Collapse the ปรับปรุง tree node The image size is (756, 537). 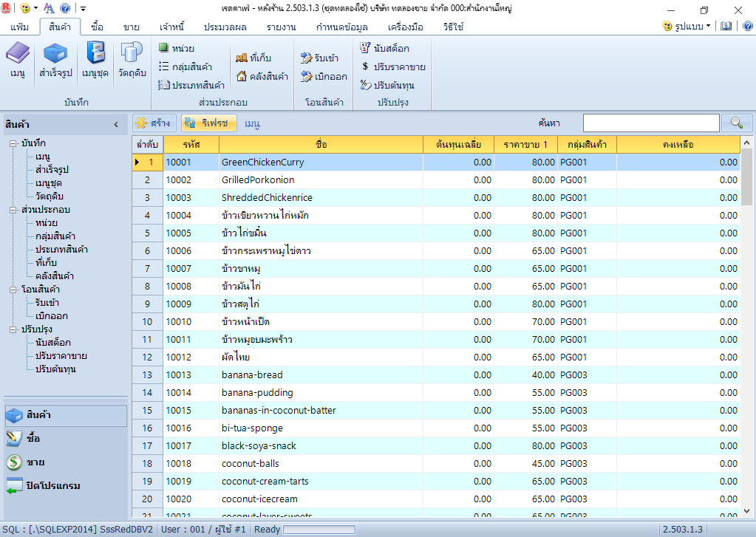13,329
